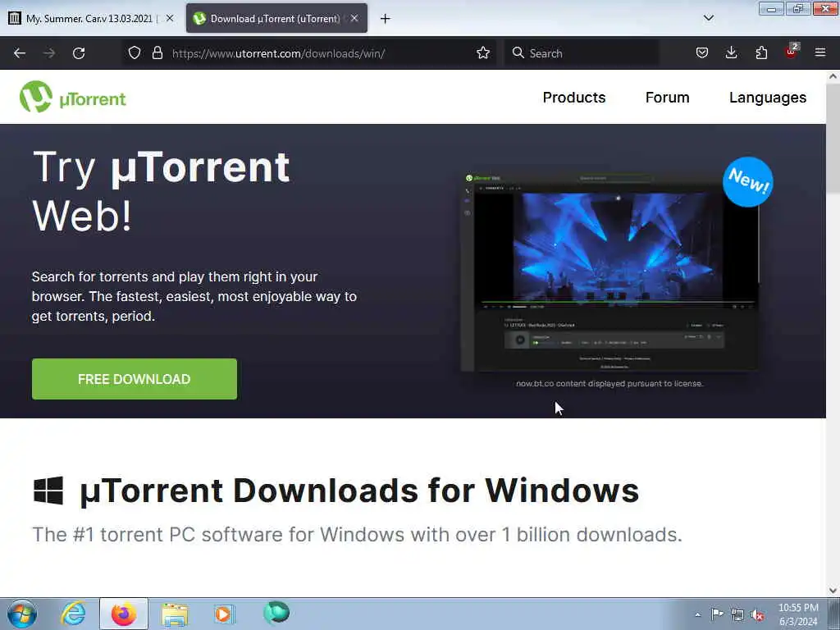
Task: Click the page scroll-up arrow
Action: 833,76
